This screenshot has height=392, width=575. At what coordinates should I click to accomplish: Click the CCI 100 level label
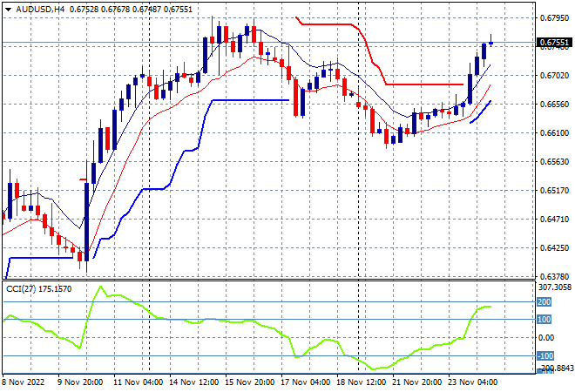(x=545, y=320)
